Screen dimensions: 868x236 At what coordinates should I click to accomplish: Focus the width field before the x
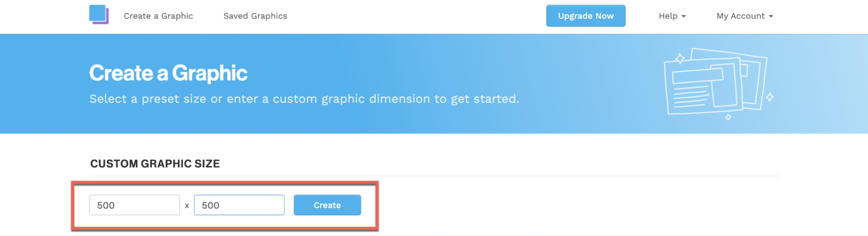[134, 205]
